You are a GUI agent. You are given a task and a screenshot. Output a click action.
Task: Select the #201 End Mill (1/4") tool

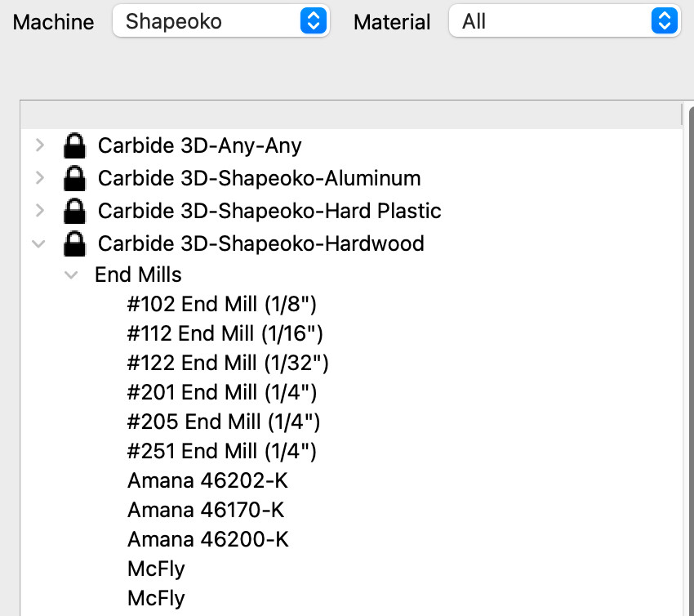point(222,392)
